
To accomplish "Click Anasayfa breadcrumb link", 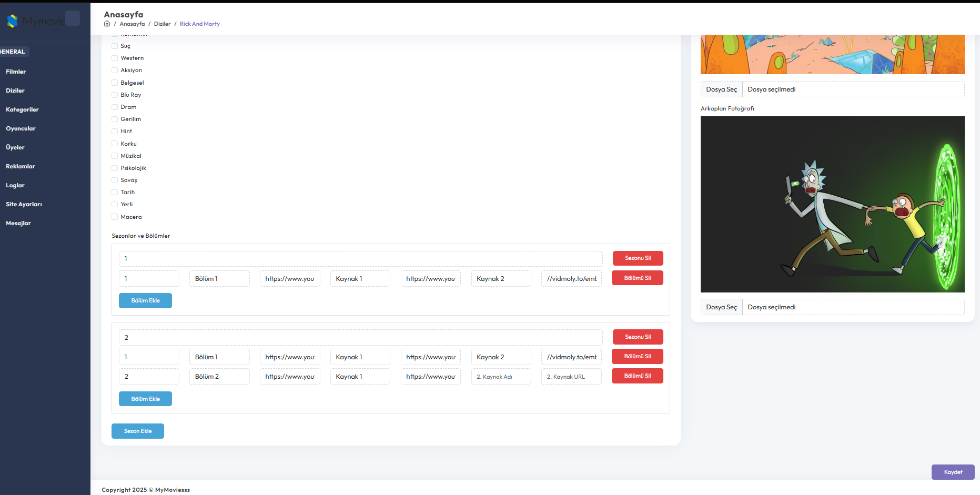I will click(132, 24).
